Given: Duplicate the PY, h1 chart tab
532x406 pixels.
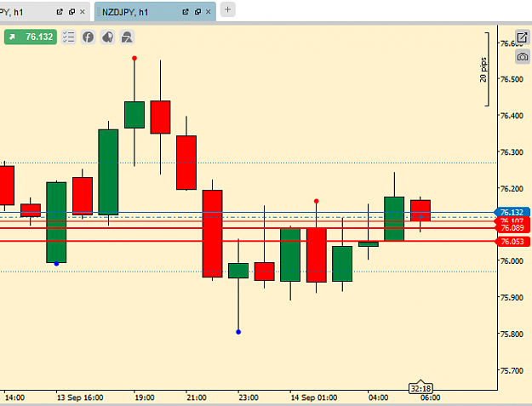Looking at the screenshot, I should click(x=72, y=12).
